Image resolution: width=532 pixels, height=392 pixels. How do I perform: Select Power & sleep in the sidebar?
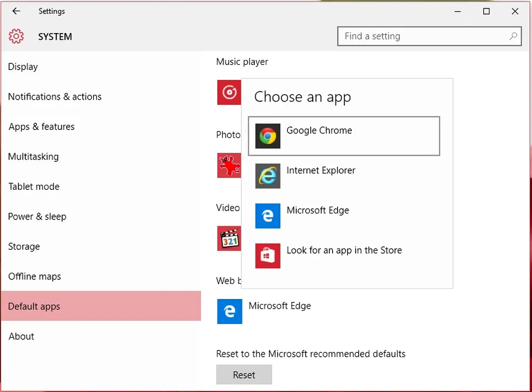[37, 217]
